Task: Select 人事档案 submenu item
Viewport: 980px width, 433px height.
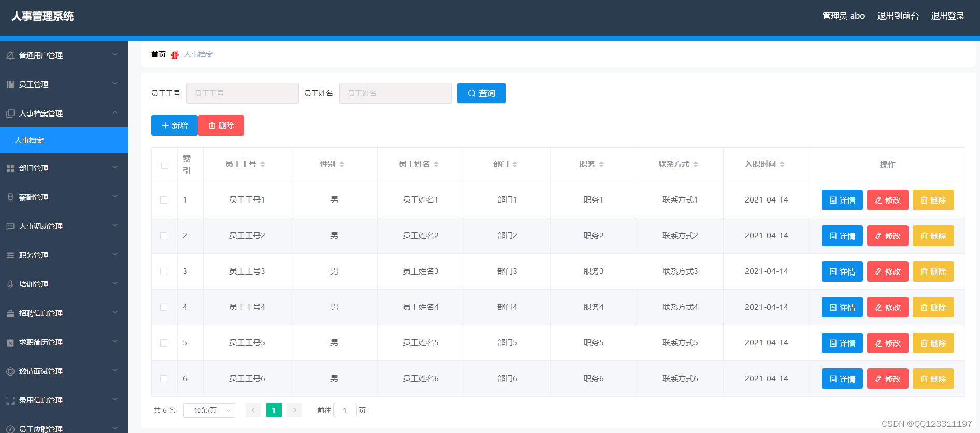Action: 64,140
